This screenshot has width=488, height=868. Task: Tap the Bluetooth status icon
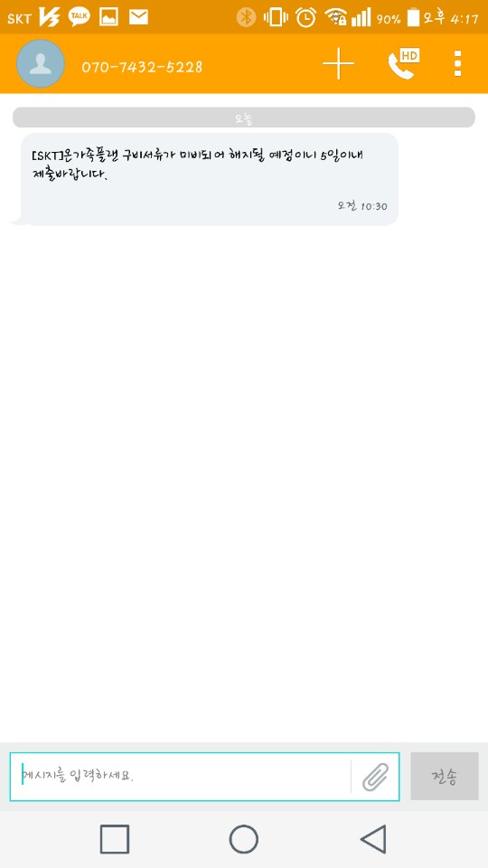(x=246, y=18)
